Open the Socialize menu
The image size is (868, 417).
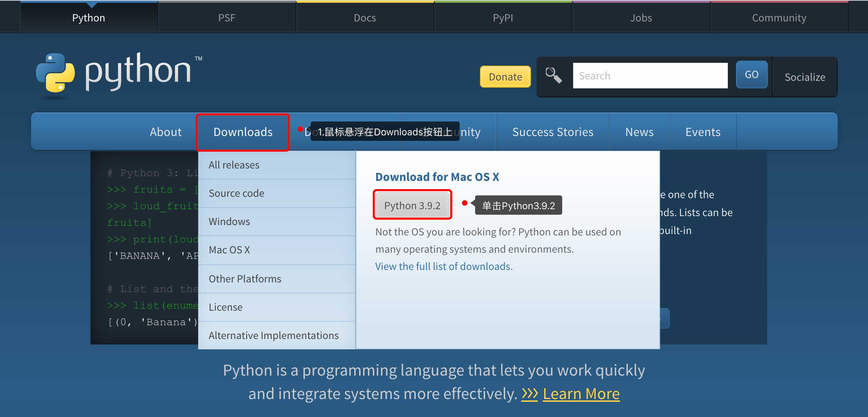coord(804,77)
